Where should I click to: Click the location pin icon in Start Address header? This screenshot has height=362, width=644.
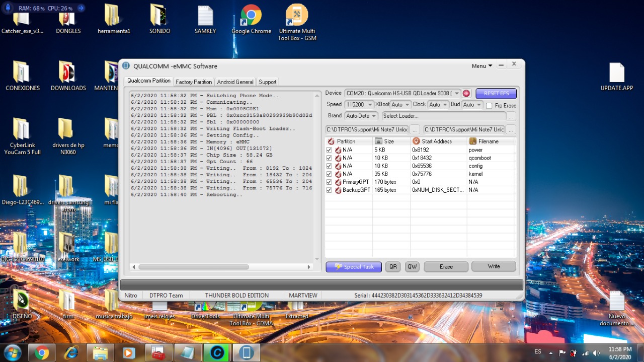pyautogui.click(x=416, y=141)
